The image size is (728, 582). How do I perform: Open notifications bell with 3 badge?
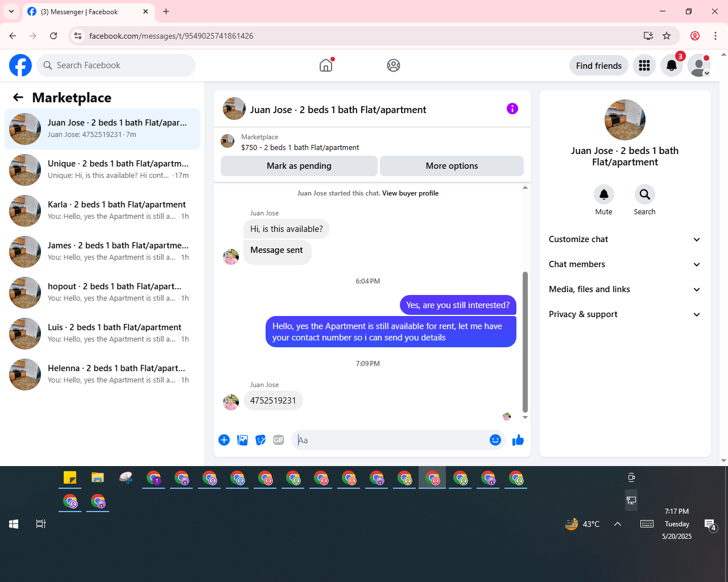pyautogui.click(x=672, y=65)
